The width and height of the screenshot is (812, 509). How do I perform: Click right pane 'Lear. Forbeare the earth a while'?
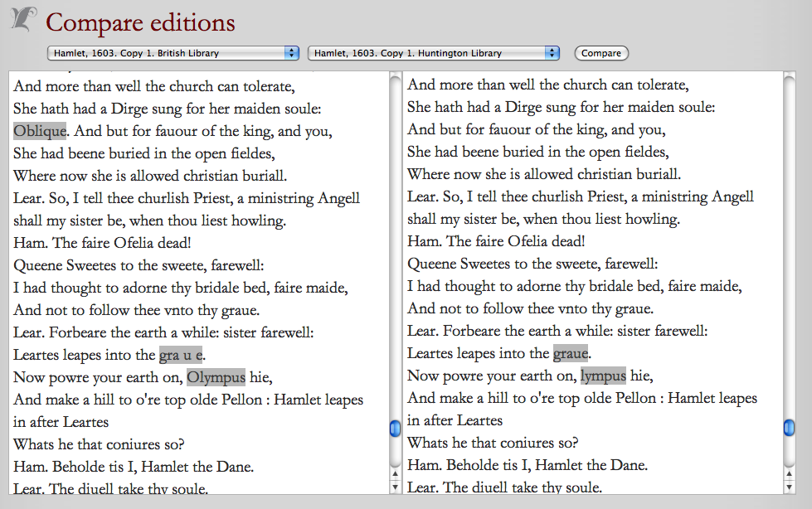pyautogui.click(x=557, y=331)
